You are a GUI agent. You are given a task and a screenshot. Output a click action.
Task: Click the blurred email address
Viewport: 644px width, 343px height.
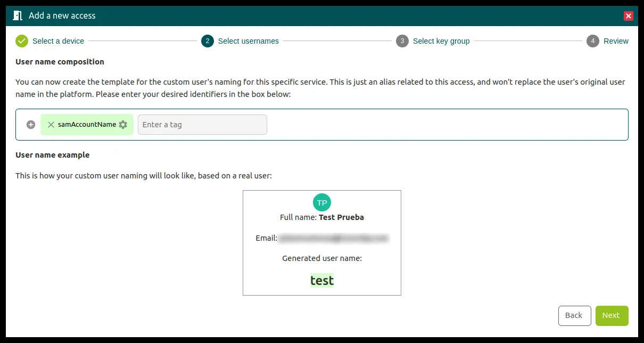(x=334, y=238)
